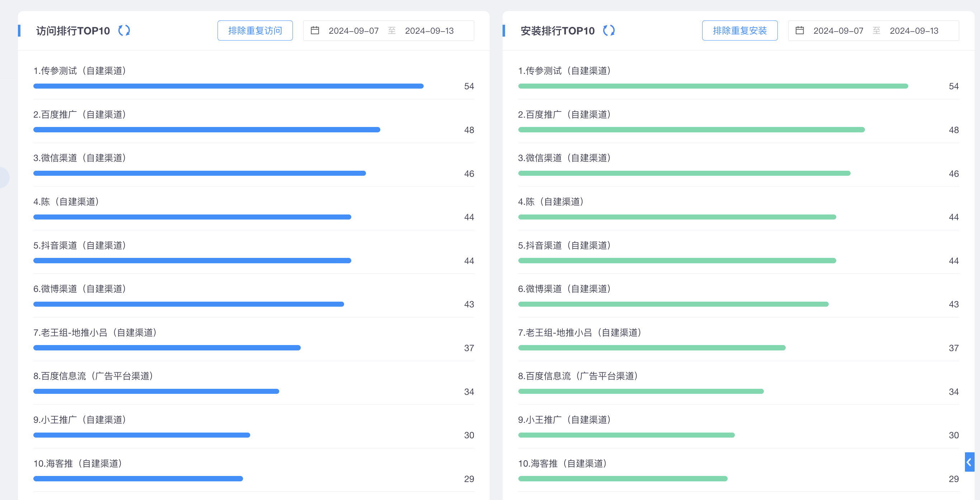The height and width of the screenshot is (500, 980).
Task: Click 7.老王组-地推小吕 in visit ranking
Action: pos(71,333)
